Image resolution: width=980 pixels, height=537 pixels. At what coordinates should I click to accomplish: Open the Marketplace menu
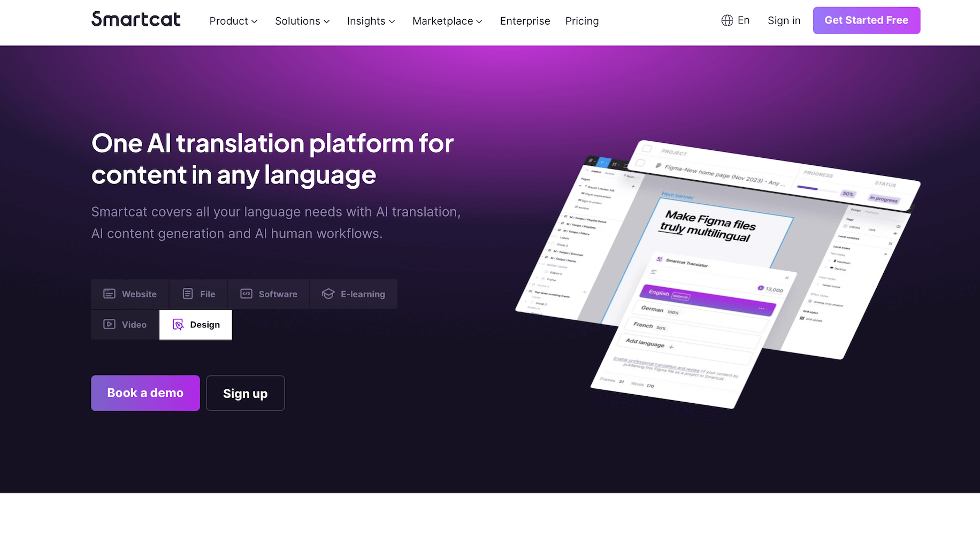coord(447,21)
